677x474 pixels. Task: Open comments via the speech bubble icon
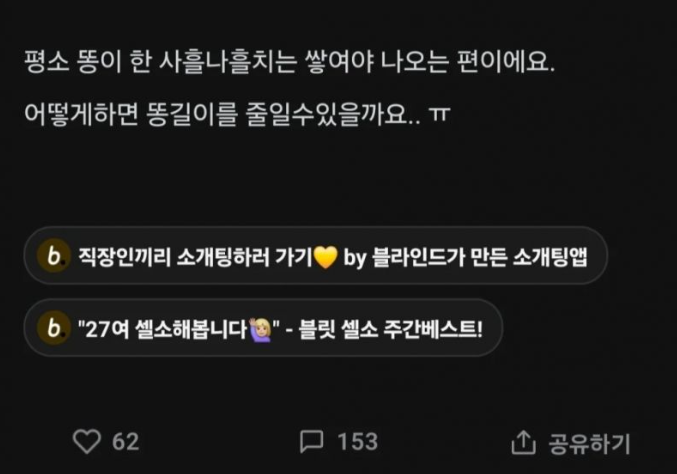(x=311, y=441)
